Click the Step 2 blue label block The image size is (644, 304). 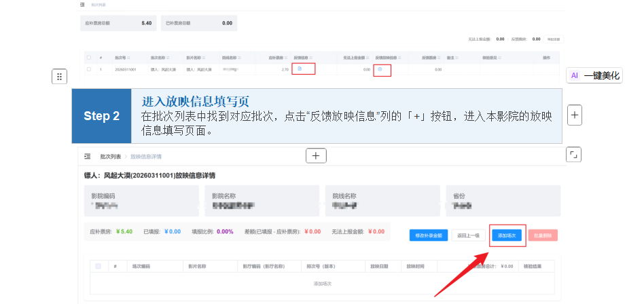(102, 116)
